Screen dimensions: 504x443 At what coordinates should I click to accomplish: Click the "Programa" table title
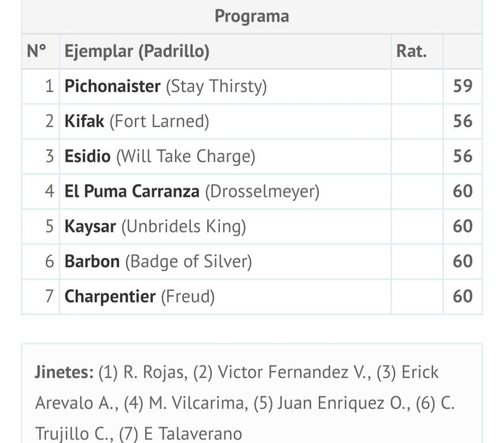252,16
